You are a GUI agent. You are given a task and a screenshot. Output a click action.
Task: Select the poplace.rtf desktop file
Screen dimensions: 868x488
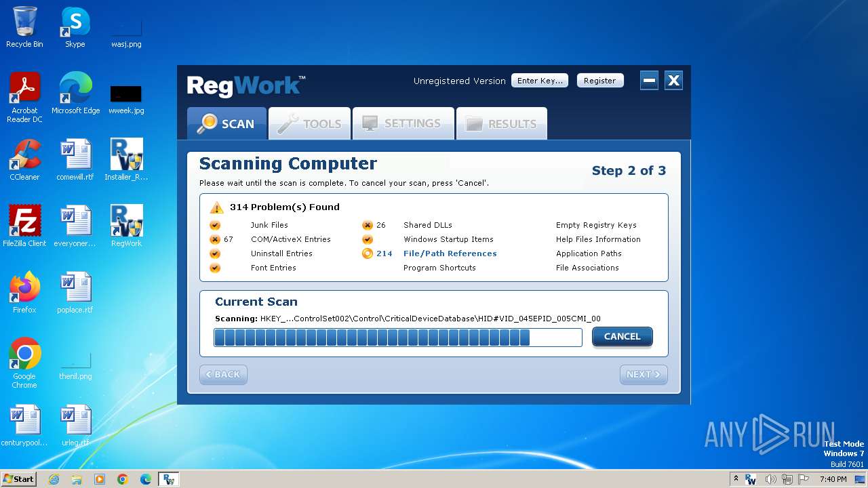pos(75,293)
